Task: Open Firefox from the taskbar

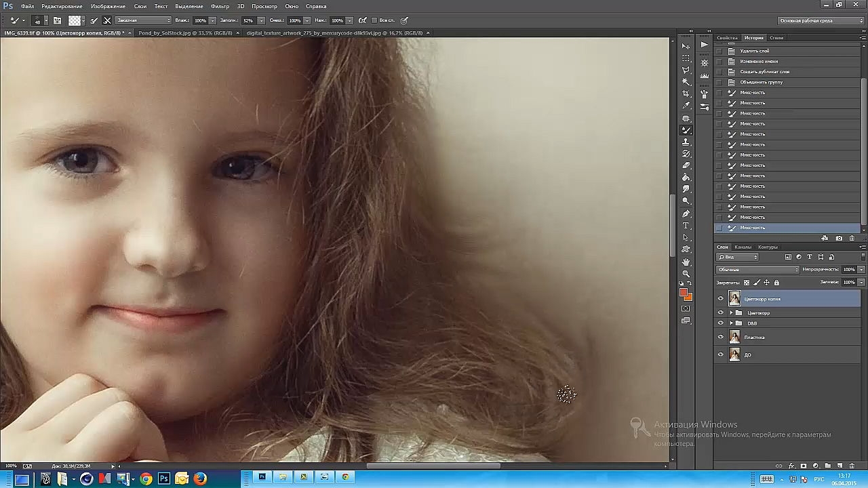Action: [200, 479]
